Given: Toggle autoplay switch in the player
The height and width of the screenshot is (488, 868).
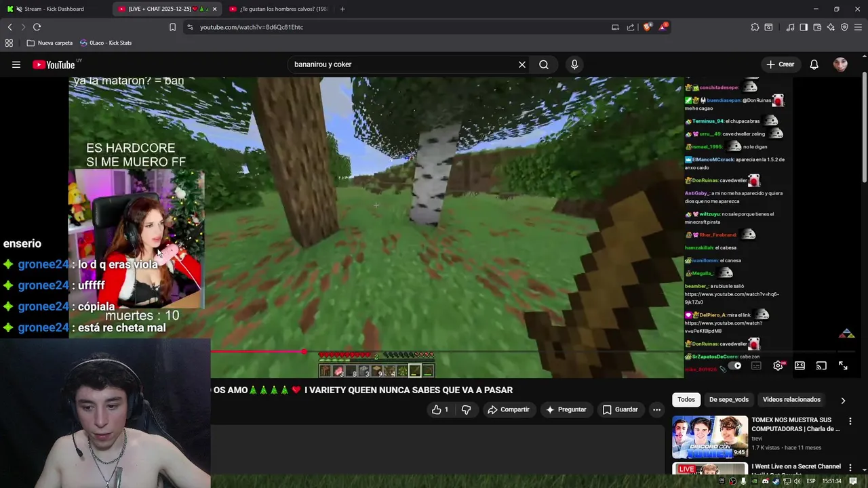Looking at the screenshot, I should pos(734,366).
